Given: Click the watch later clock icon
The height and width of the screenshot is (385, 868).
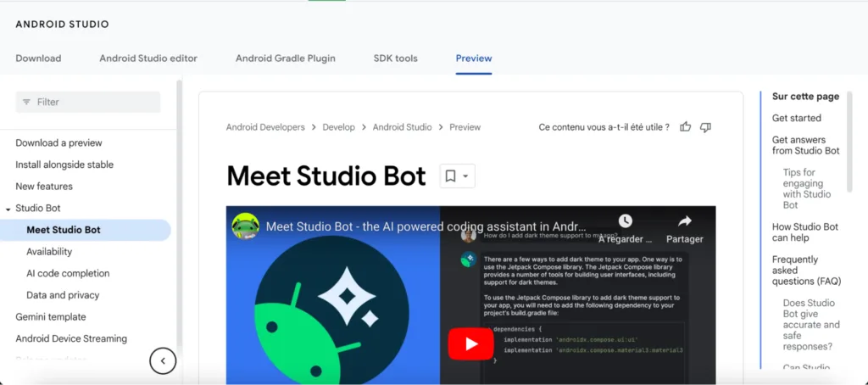Looking at the screenshot, I should click(625, 220).
